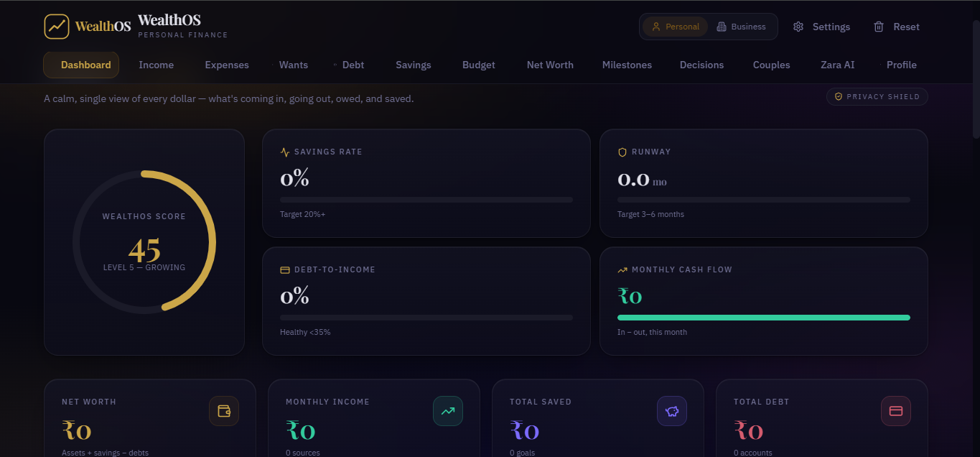980x457 pixels.
Task: Switch to the Debt tab
Action: 351,65
